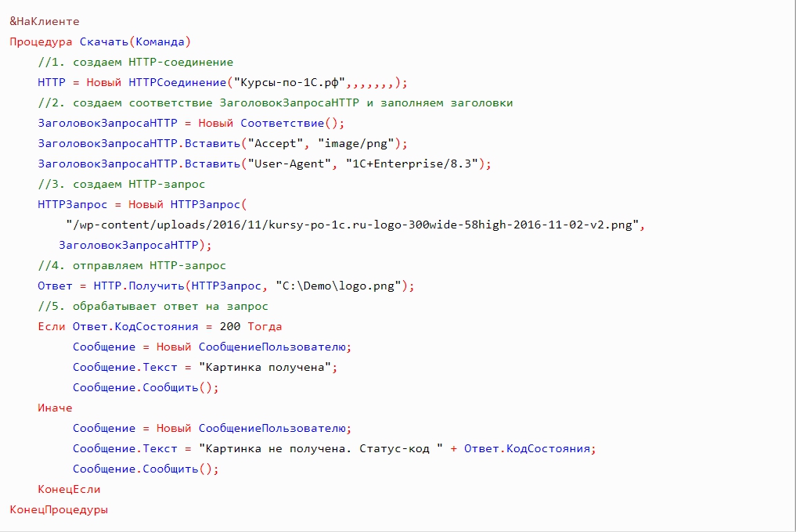
Task: Click Новый Соответствие() assignment line
Action: point(191,123)
